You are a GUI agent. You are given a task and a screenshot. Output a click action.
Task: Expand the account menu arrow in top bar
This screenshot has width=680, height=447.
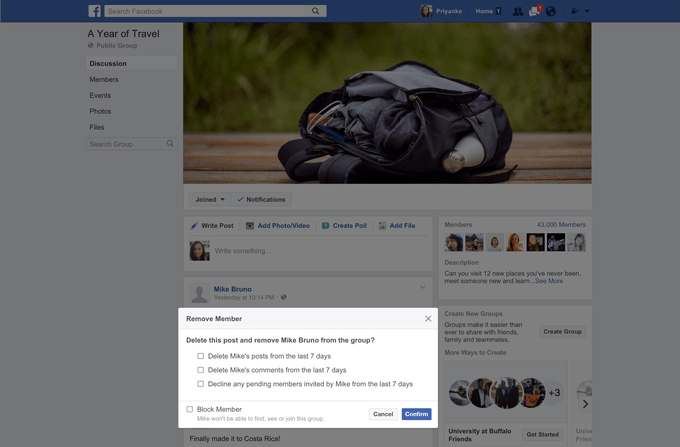[587, 11]
